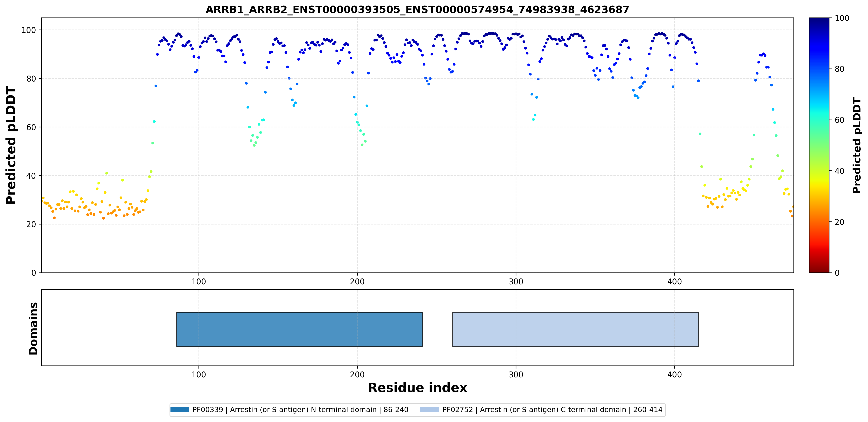Select the Arrestin C-terminal domain bar
The image size is (868, 422).
pos(575,329)
